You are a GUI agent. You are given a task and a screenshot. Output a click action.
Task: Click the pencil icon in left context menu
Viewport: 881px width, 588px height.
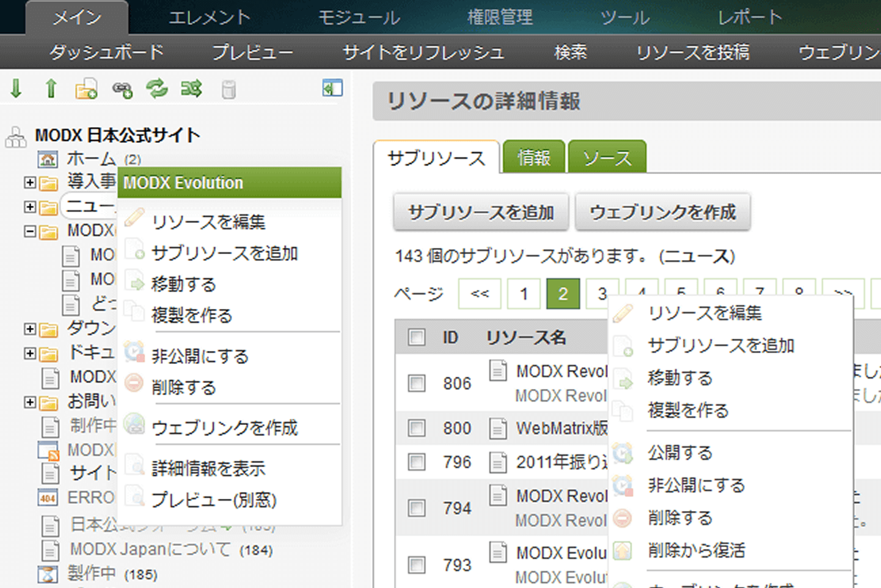[x=134, y=217]
